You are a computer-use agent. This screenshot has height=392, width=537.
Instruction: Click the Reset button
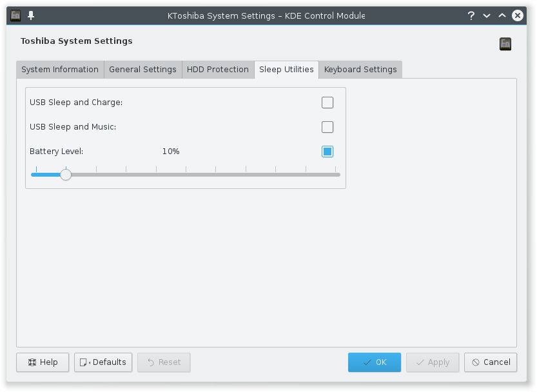[164, 362]
